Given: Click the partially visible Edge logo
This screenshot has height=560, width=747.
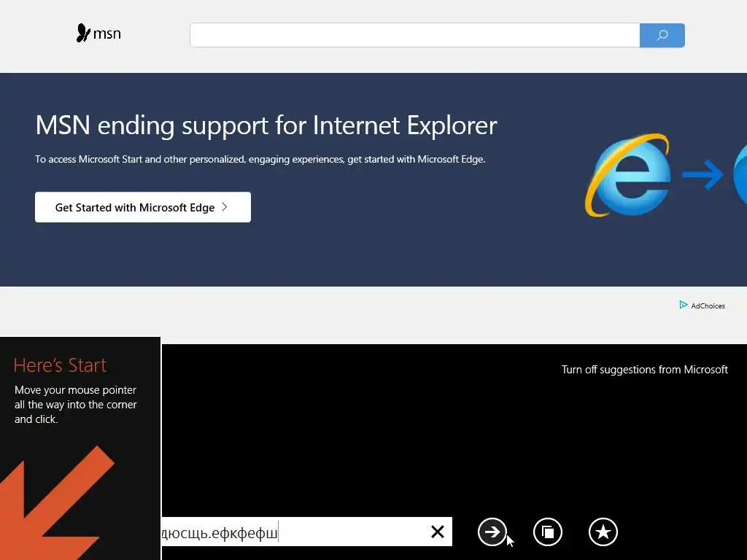Looking at the screenshot, I should click(740, 175).
